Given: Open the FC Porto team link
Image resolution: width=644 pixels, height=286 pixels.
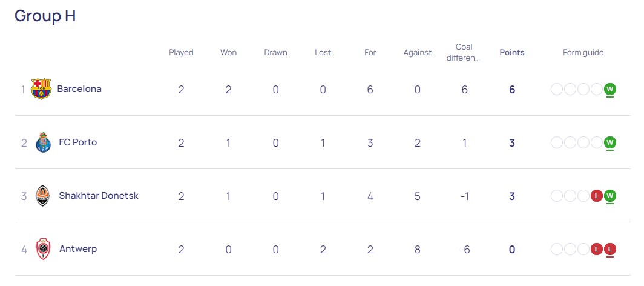Looking at the screenshot, I should pos(78,142).
